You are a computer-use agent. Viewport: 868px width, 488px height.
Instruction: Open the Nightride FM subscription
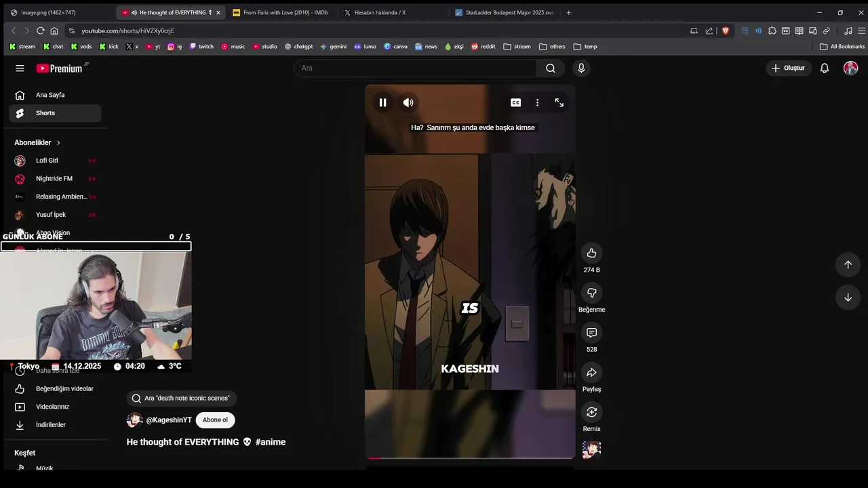click(55, 179)
